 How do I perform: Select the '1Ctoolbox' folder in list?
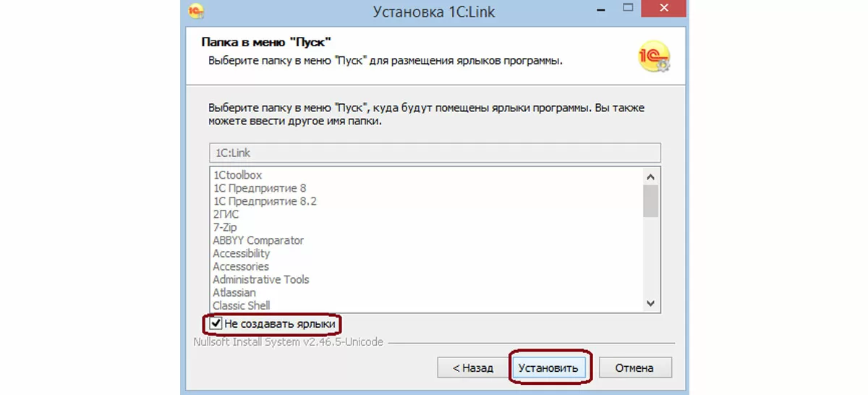click(237, 175)
